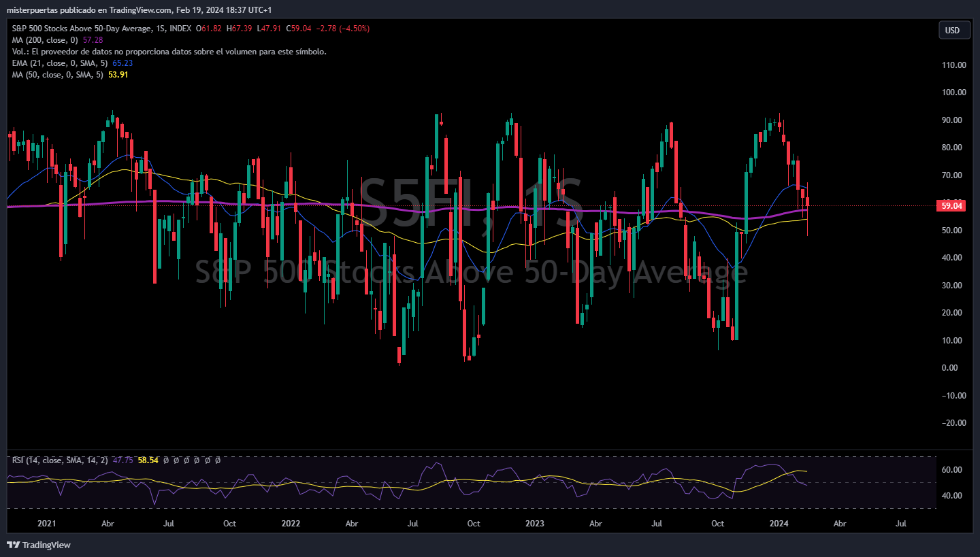The height and width of the screenshot is (557, 980).
Task: Click the -10.00 price axis label
Action: 953,396
